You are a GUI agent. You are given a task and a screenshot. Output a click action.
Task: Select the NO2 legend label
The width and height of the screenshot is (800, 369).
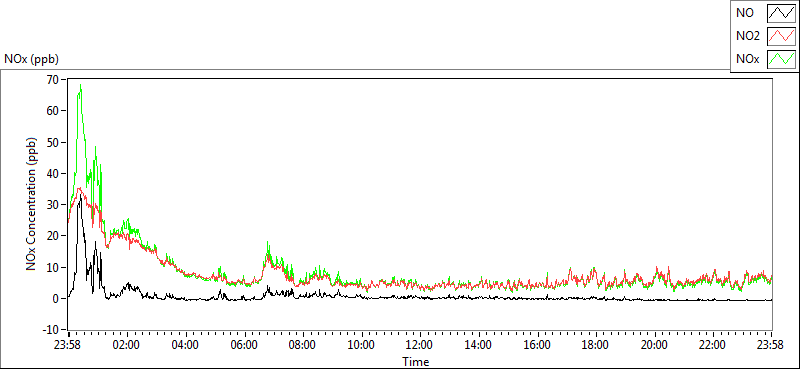point(748,36)
